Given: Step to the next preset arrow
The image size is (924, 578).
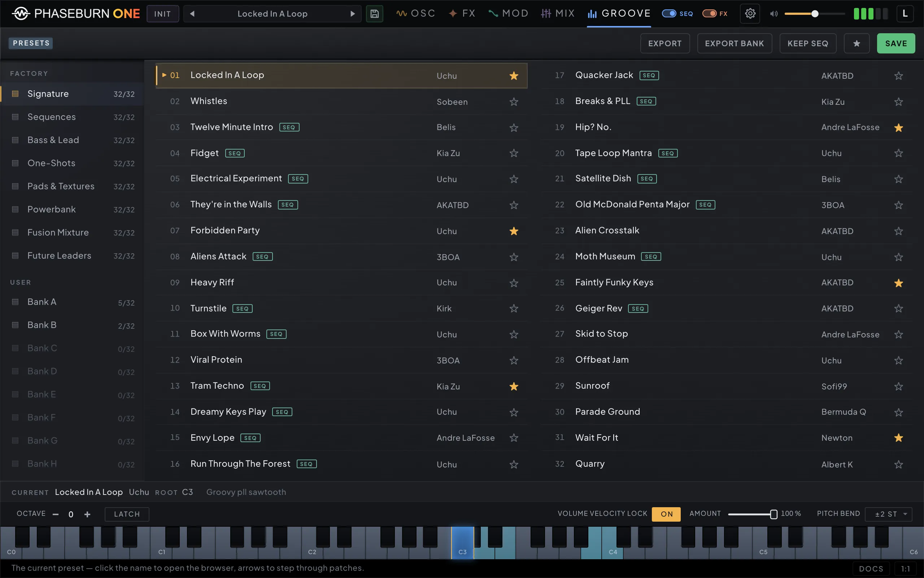Looking at the screenshot, I should point(352,14).
